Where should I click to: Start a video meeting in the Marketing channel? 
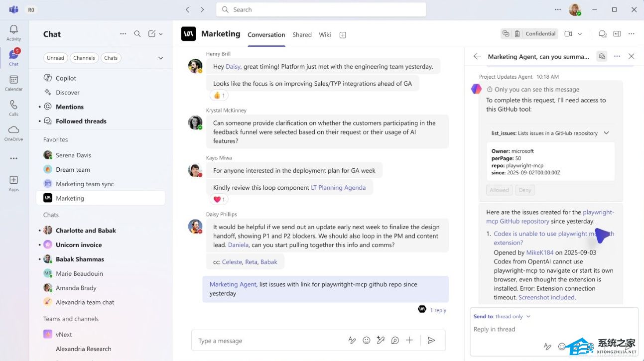point(568,34)
